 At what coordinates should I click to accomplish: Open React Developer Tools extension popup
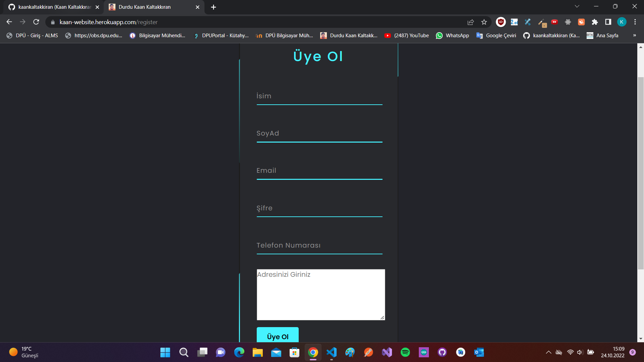568,22
